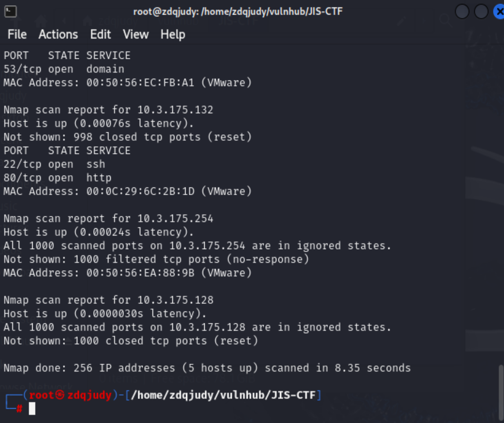This screenshot has width=504, height=423.
Task: Minimize the terminal window
Action: [462, 11]
